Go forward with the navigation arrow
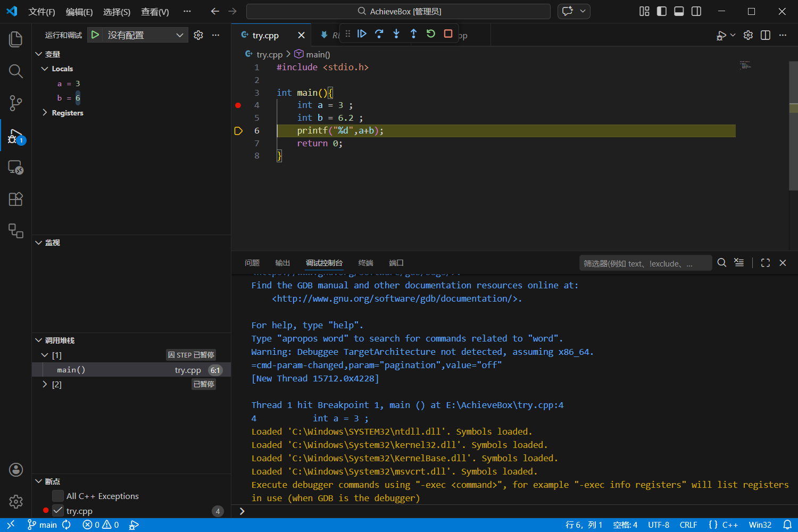This screenshot has height=532, width=798. click(x=232, y=11)
